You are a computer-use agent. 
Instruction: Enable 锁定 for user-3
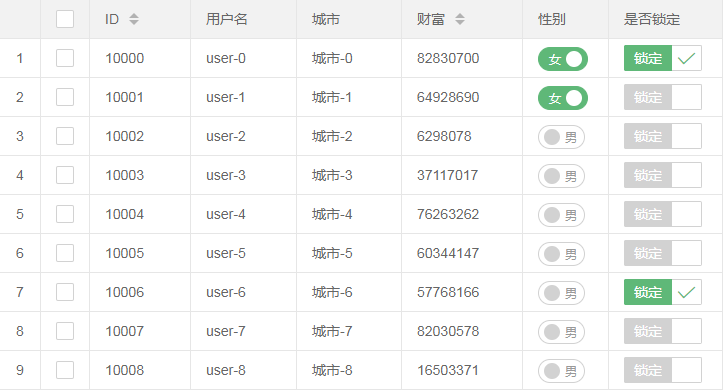(663, 175)
